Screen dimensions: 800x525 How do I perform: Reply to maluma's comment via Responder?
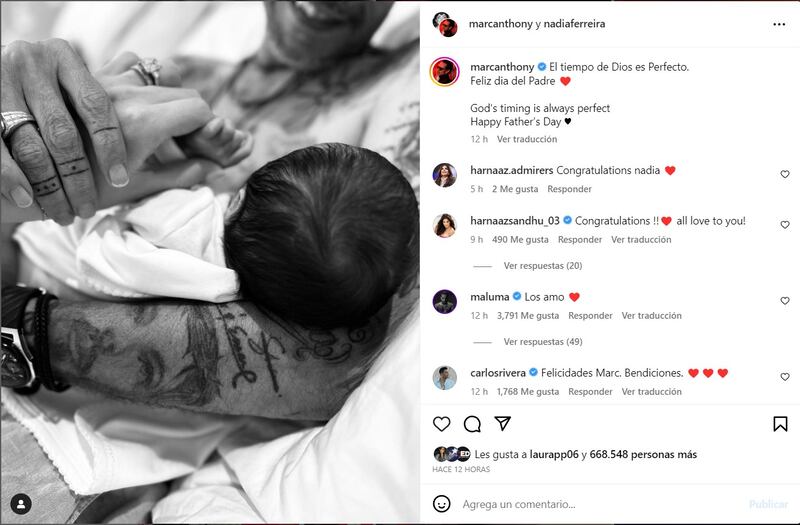pyautogui.click(x=590, y=316)
